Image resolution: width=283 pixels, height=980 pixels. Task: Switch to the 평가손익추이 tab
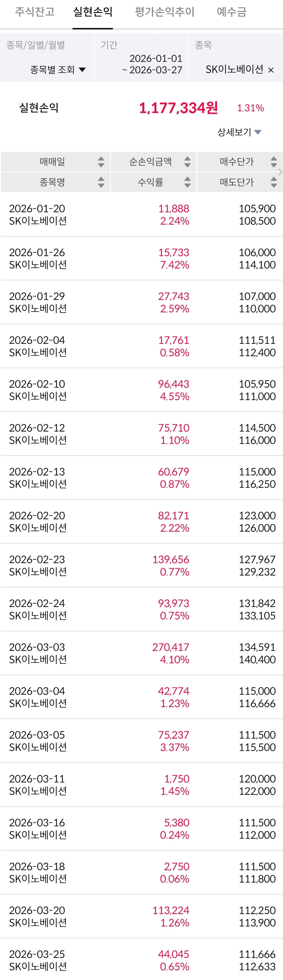164,12
